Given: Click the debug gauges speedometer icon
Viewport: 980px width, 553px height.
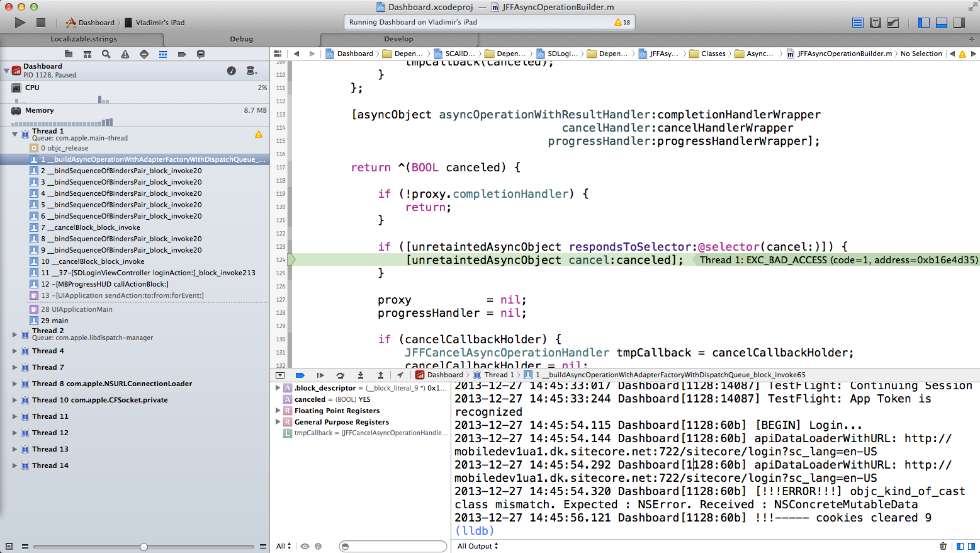Looking at the screenshot, I should click(232, 71).
